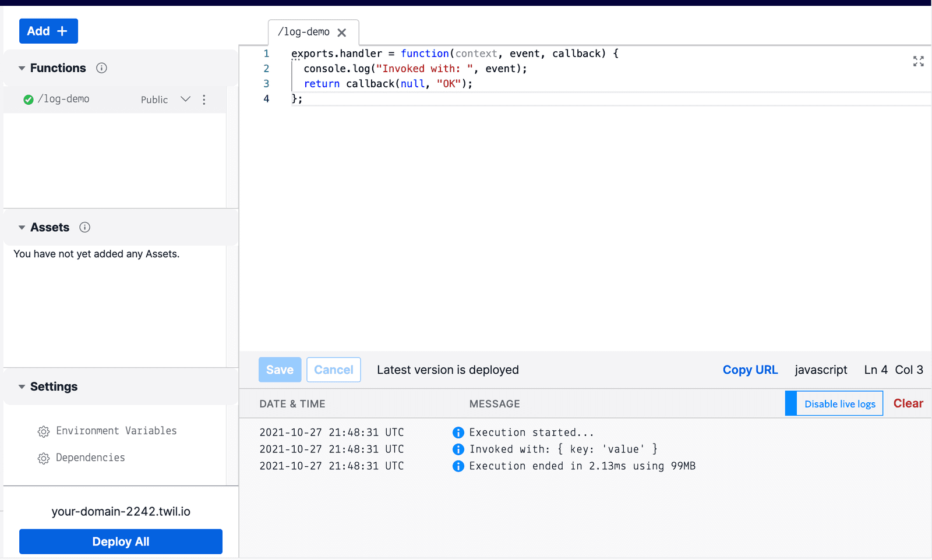Open the kebab menu next to /log-demo
Viewport: 932px width, 560px height.
click(x=204, y=100)
